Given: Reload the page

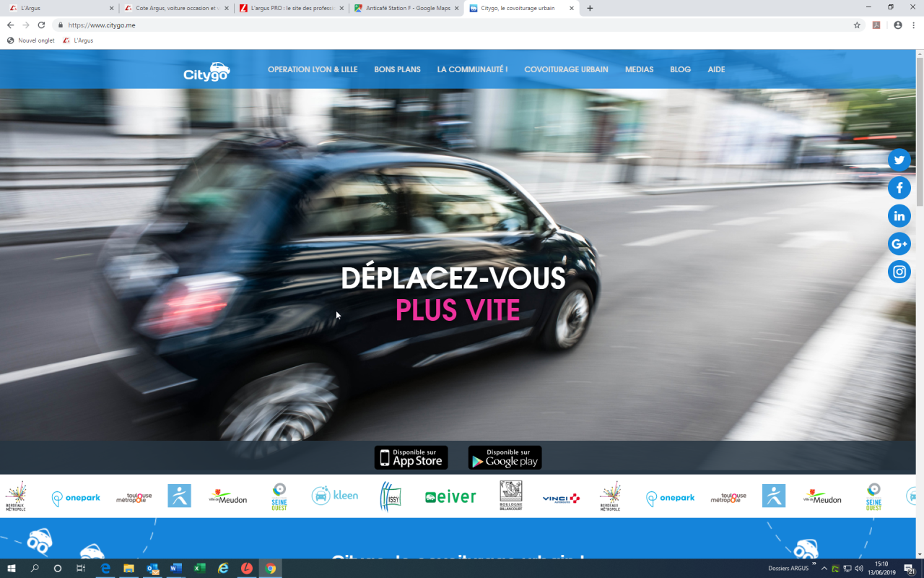Looking at the screenshot, I should [41, 25].
